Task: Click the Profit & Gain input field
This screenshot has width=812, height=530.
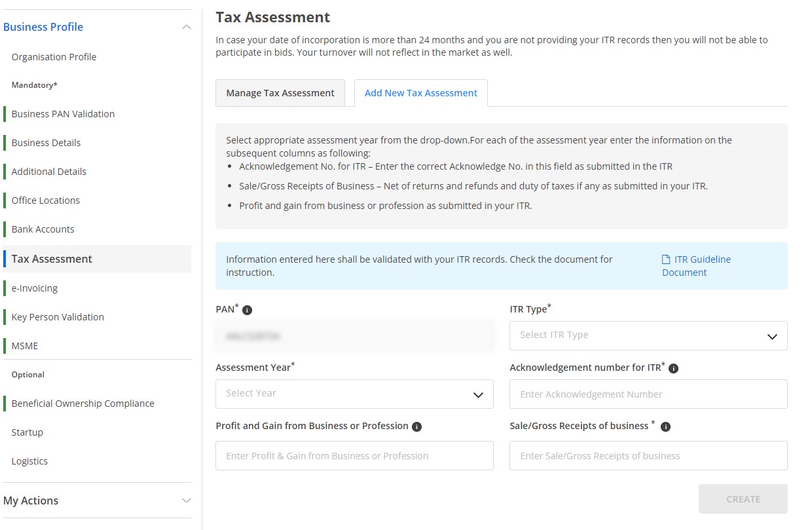Action: pos(354,455)
